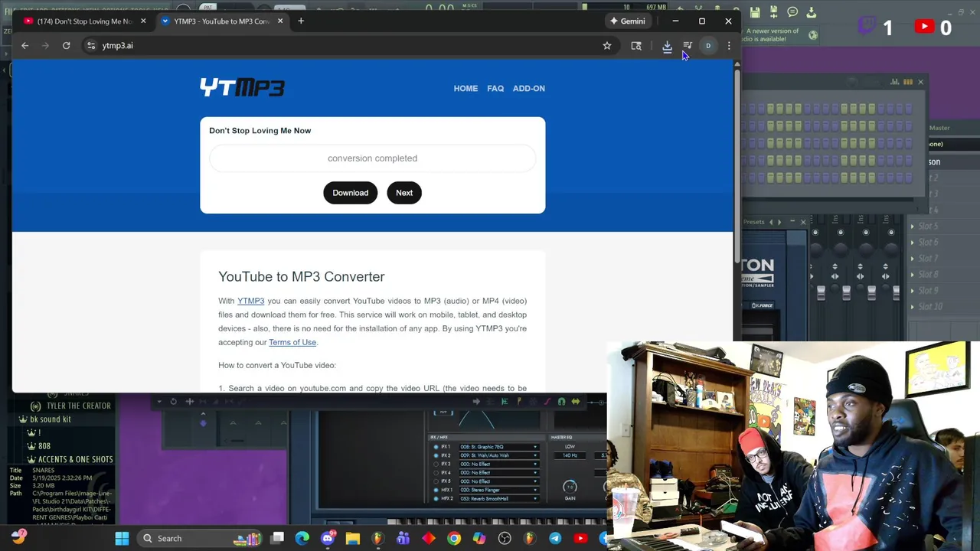980x551 pixels.
Task: Open MFX 1 Stereo Flanger dropdown
Action: tap(498, 490)
